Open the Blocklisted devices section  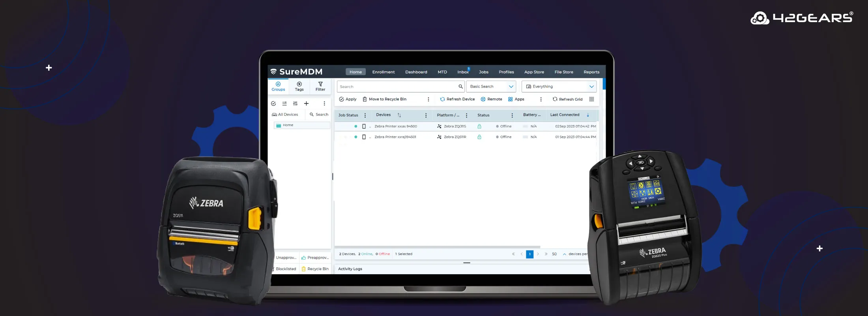[x=284, y=269]
